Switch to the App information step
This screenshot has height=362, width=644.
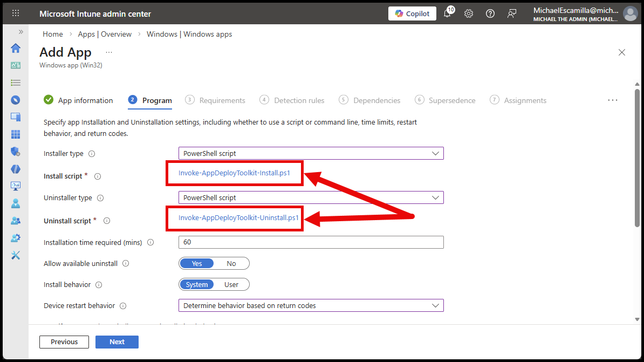[x=85, y=100]
